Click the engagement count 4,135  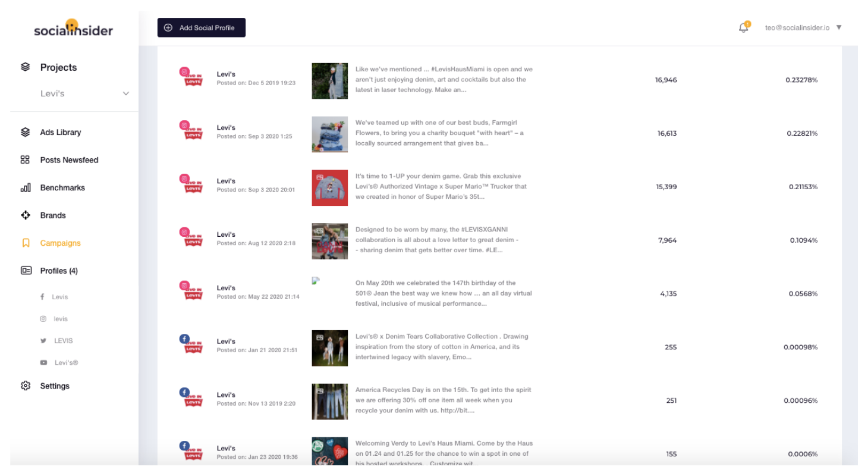click(669, 294)
